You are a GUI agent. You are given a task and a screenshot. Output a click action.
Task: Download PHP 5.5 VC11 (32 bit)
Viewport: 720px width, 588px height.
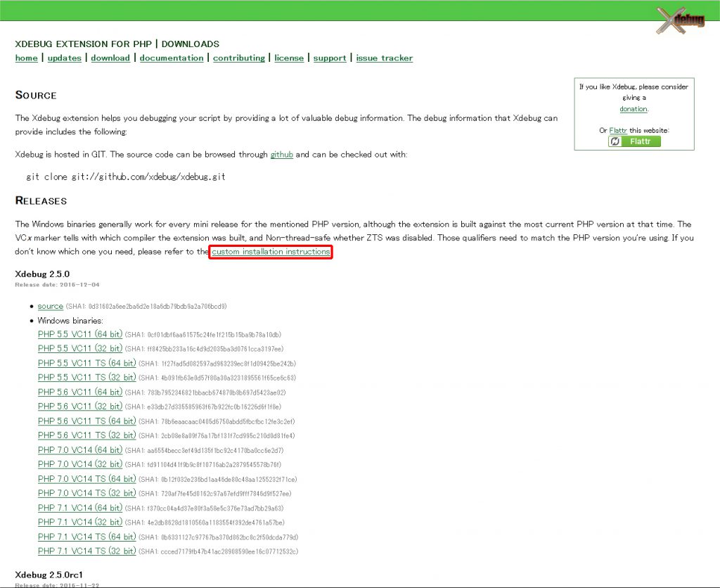(x=80, y=349)
